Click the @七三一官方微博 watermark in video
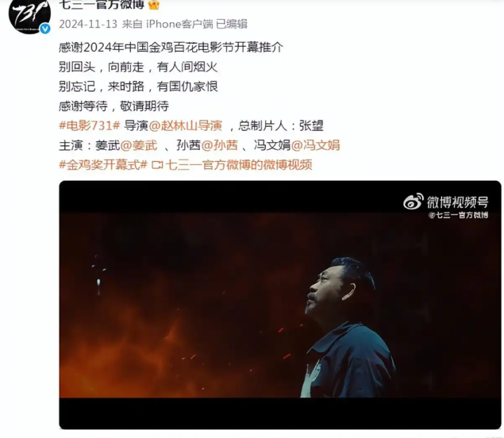The width and height of the screenshot is (504, 438). point(458,215)
